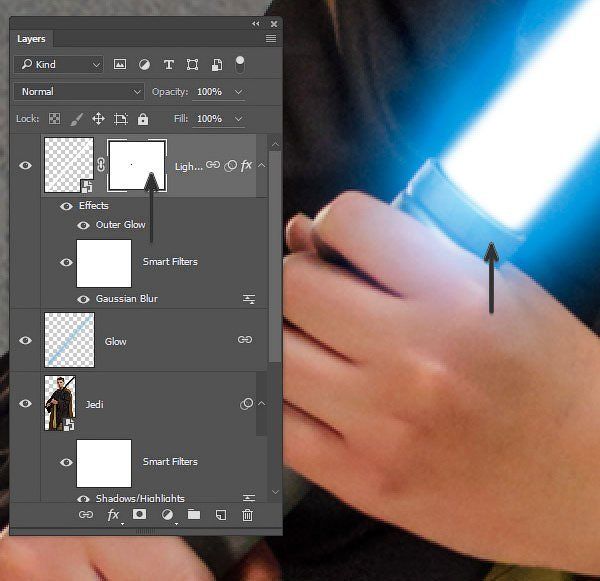Screen dimensions: 600x581
Task: Filter layers by adjustment layers icon
Action: (144, 65)
